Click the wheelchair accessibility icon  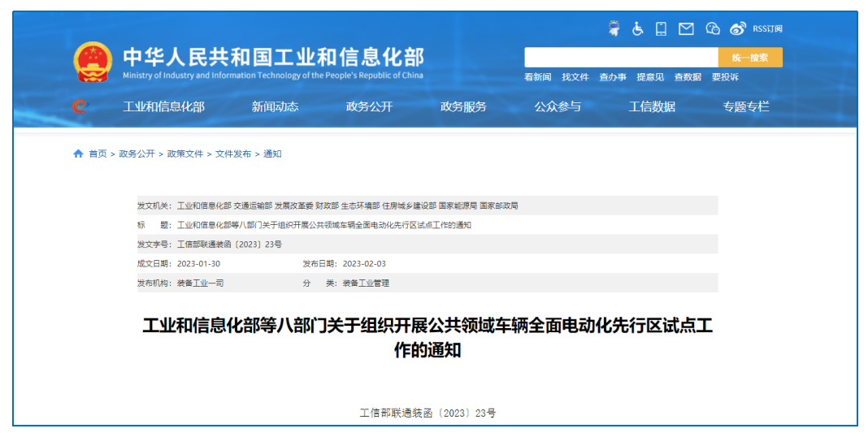638,28
